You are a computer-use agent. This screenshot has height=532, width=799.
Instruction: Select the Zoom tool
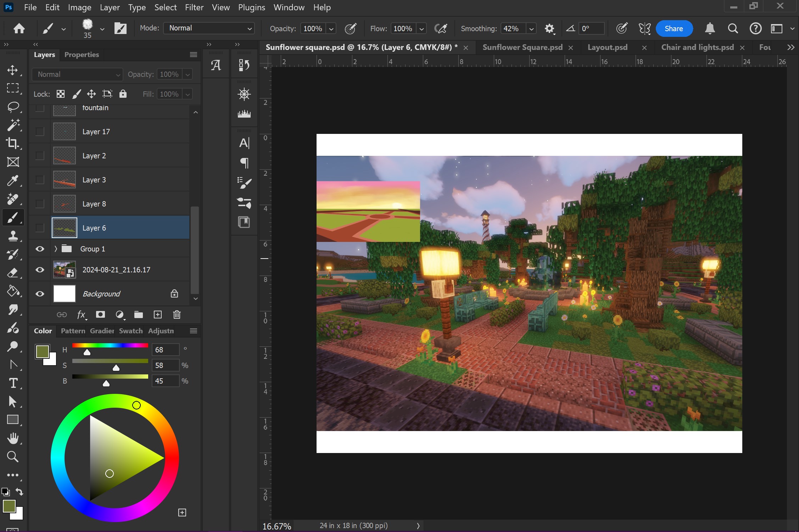(x=13, y=457)
